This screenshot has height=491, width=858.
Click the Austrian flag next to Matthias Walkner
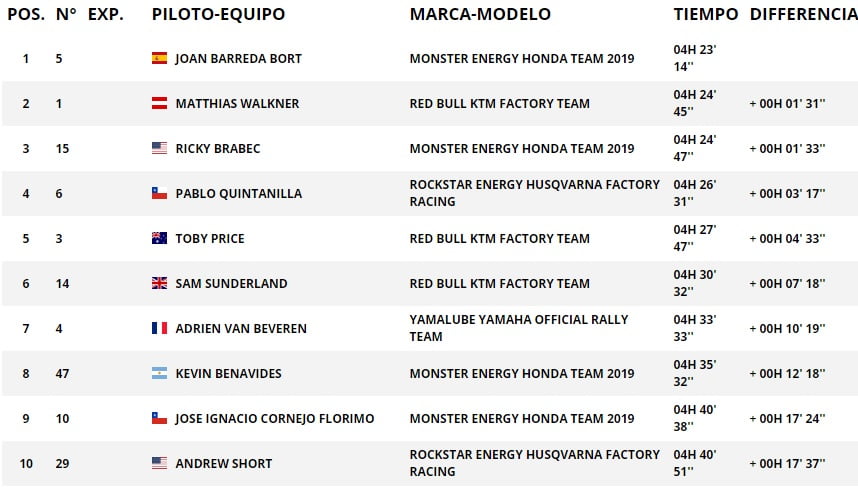[x=159, y=103]
